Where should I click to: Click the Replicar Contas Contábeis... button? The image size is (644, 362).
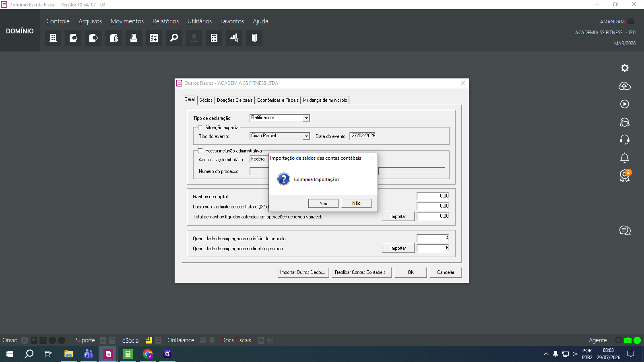[362, 272]
